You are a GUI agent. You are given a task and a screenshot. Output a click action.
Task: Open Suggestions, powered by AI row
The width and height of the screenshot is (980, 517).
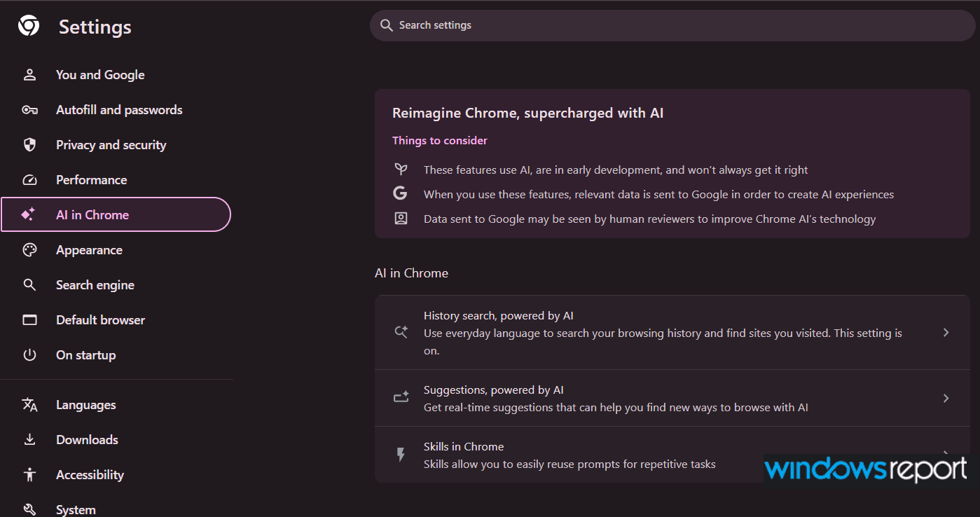click(x=672, y=398)
